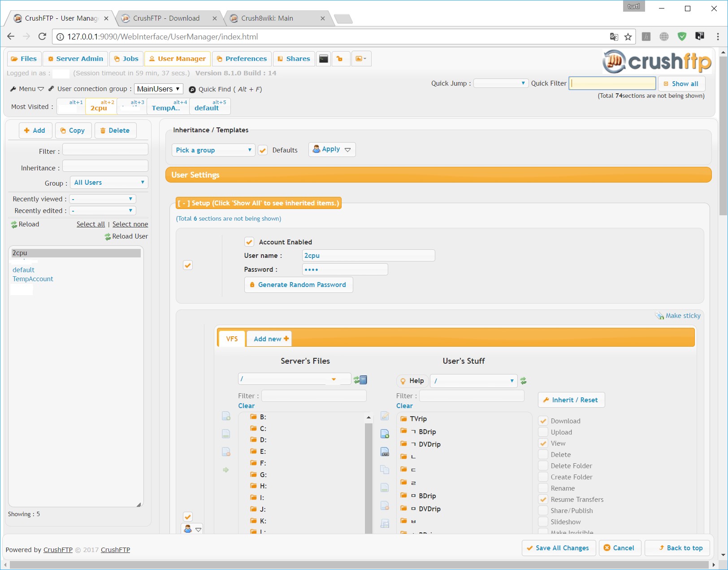Open the User's Stuff path dropdown
This screenshot has height=570, width=728.
click(473, 381)
